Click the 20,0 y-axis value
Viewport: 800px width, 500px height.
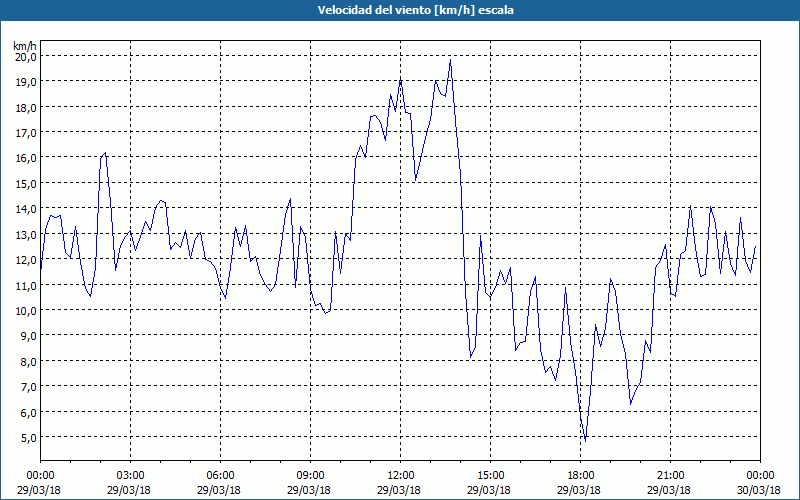point(26,57)
